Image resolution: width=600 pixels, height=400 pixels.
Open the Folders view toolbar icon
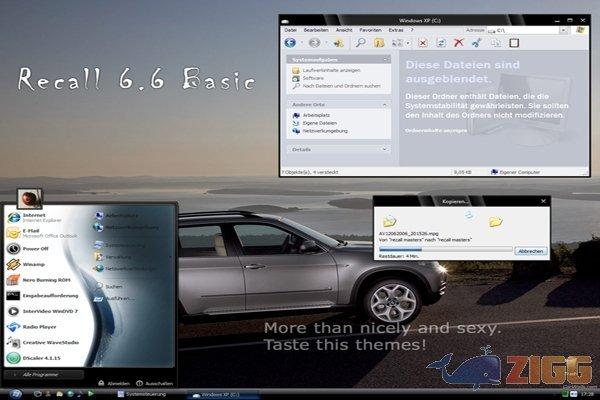pyautogui.click(x=379, y=43)
